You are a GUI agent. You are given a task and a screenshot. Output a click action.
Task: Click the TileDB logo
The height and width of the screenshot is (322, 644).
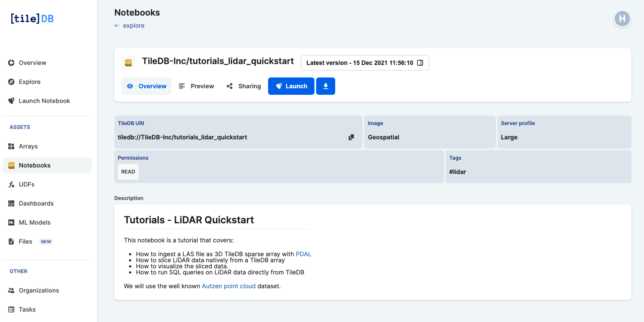tap(32, 18)
